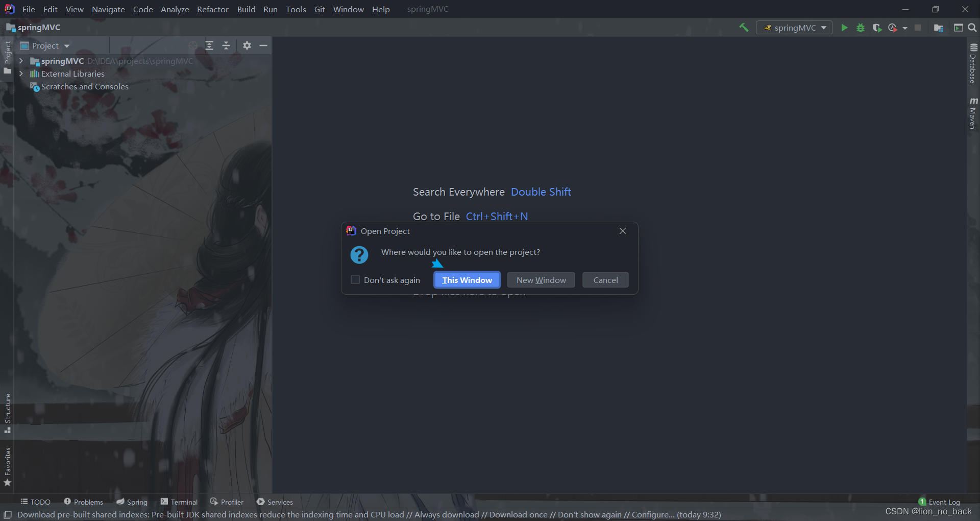Click the New Window button
Screen dimensions: 980x521
point(541,280)
